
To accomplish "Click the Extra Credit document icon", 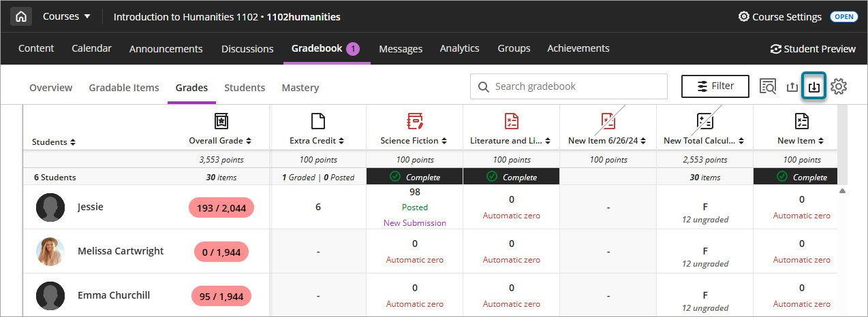I will coord(317,121).
